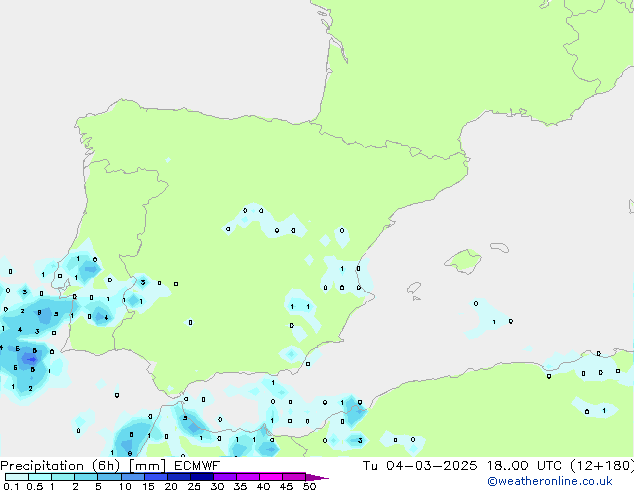Click the "25" legend scale value
Viewport: 634px width, 490px height.
[194, 486]
